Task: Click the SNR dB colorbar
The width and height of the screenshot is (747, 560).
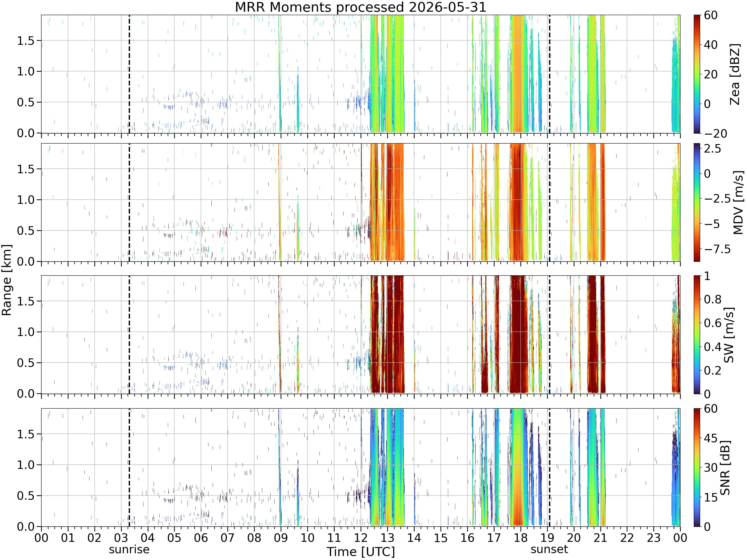Action: 697,467
